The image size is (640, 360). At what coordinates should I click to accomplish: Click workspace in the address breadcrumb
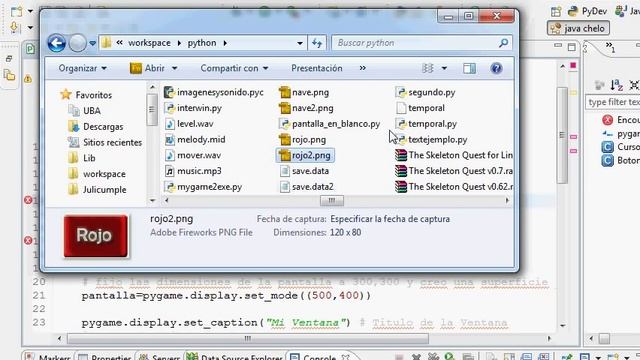tap(149, 43)
